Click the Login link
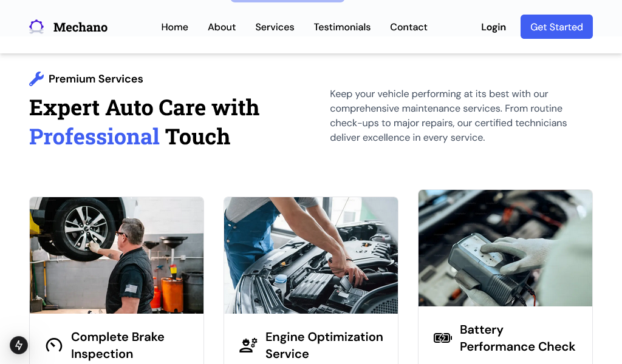The height and width of the screenshot is (364, 622). [493, 27]
